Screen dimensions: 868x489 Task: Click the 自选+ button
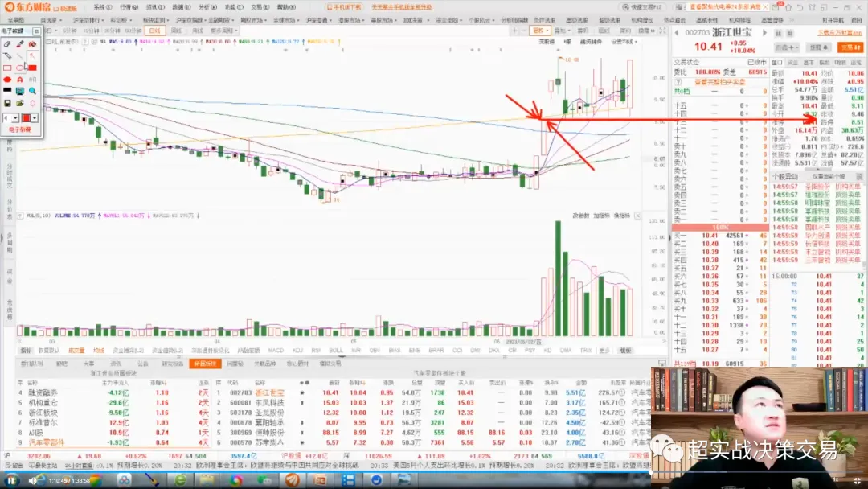[787, 47]
